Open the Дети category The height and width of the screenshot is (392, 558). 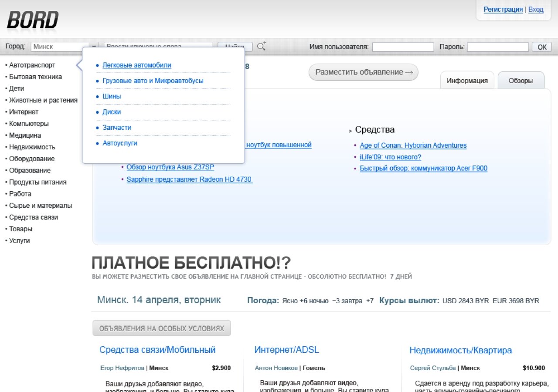(x=17, y=89)
